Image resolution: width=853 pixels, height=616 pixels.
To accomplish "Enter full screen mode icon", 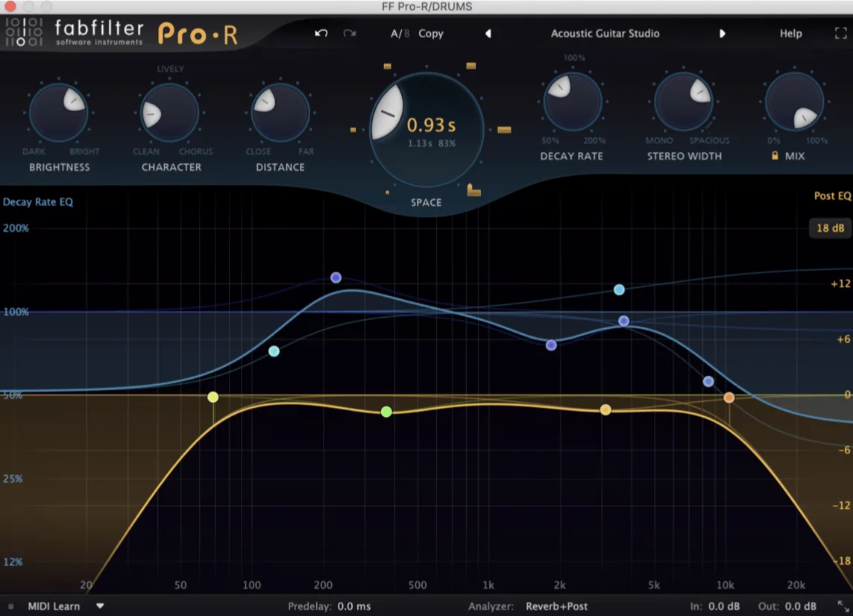I will click(x=840, y=34).
